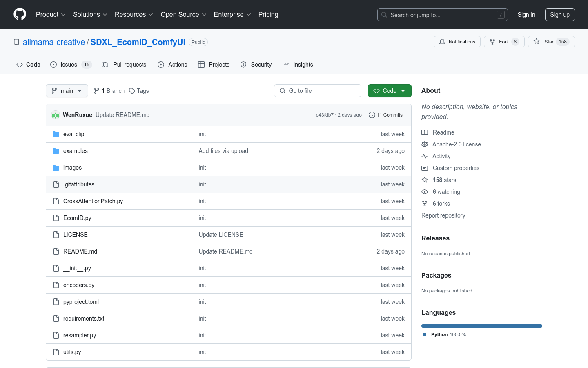This screenshot has height=368, width=588.
Task: Click the Go to file input field
Action: 318,91
